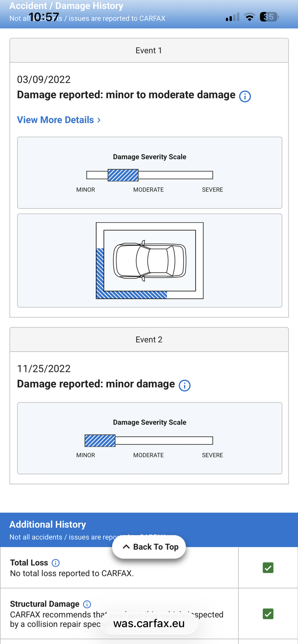Click the Structural Damage green checkmark
Viewport: 298px width, 644px height.
268,614
